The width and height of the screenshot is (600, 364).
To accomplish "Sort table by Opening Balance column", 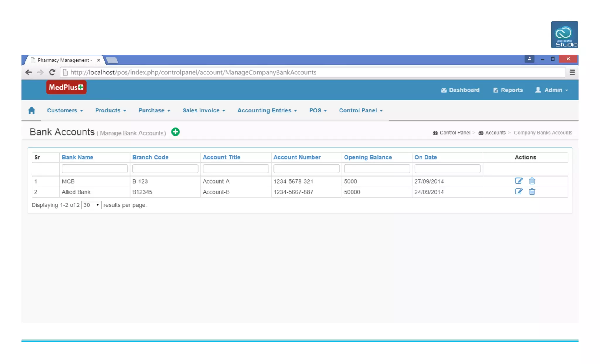I will tap(368, 157).
